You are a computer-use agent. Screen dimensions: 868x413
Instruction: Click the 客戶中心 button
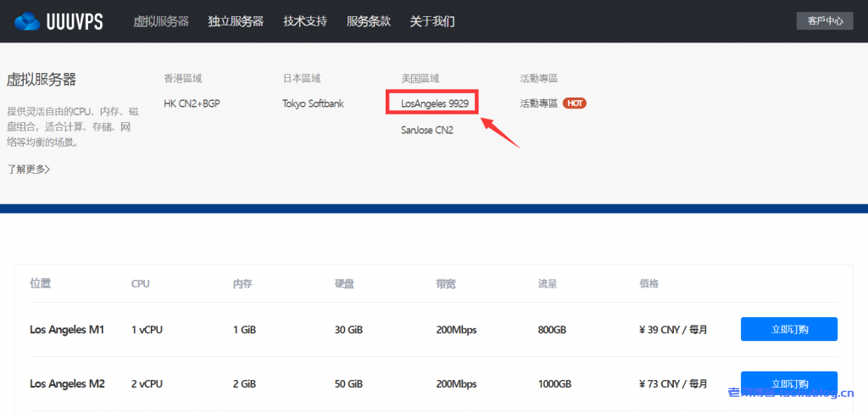[x=825, y=21]
